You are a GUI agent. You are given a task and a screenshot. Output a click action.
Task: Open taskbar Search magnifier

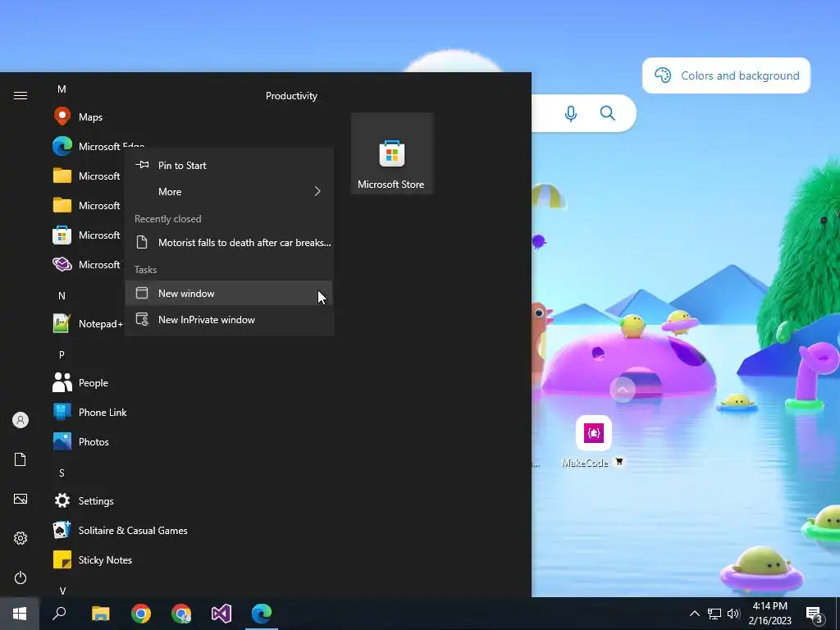click(59, 614)
